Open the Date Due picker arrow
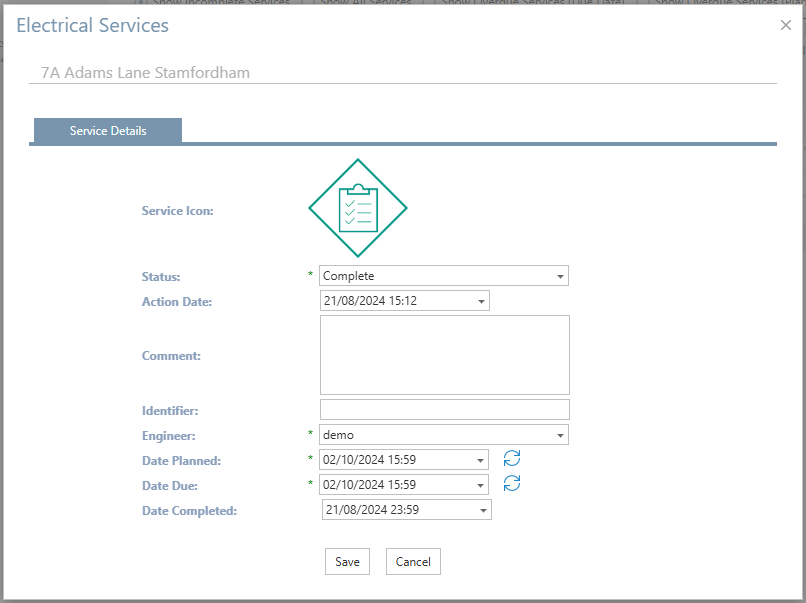This screenshot has height=603, width=806. [x=481, y=485]
